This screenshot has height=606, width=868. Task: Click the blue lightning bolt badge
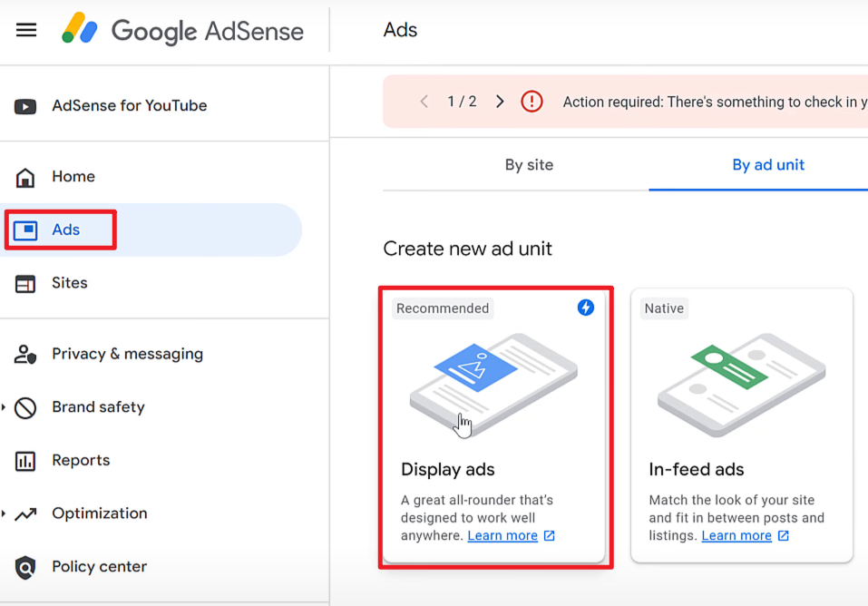click(586, 308)
